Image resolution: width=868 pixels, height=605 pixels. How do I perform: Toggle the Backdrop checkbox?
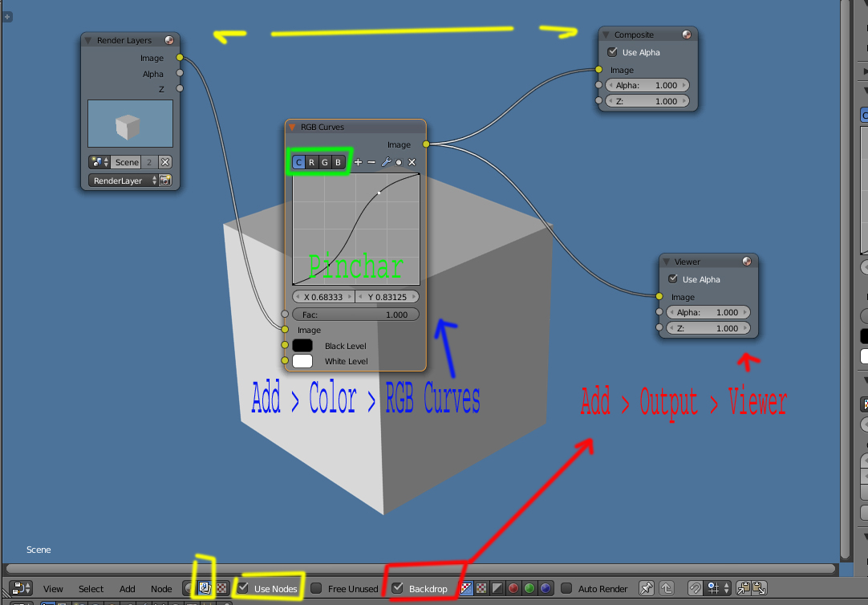click(x=397, y=588)
